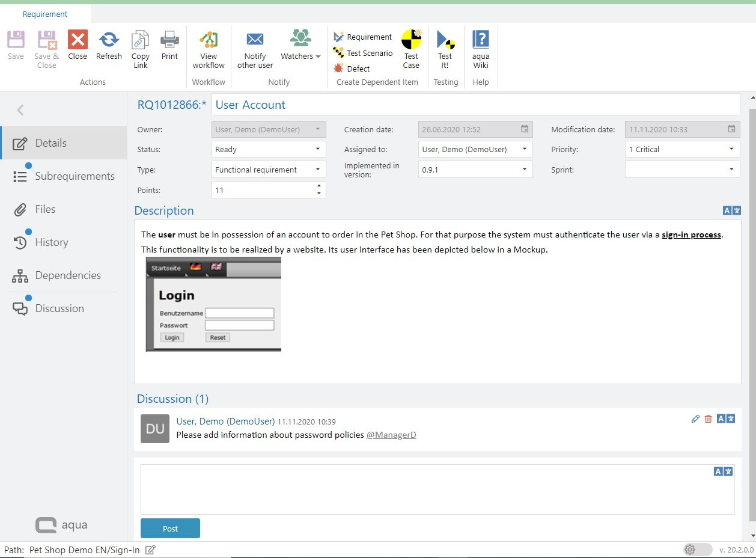756x558 pixels.
Task: Switch to the Subrequirements tab
Action: [75, 176]
